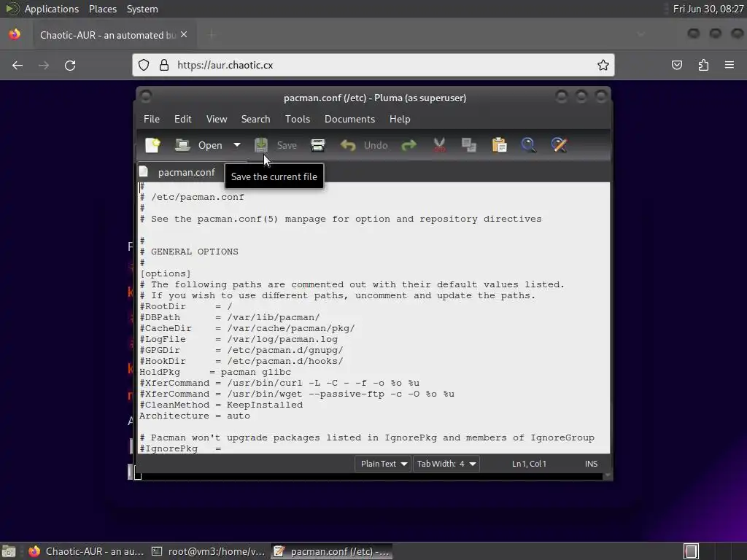
Task: Click the "#IgnorePkg =" line
Action: [181, 448]
